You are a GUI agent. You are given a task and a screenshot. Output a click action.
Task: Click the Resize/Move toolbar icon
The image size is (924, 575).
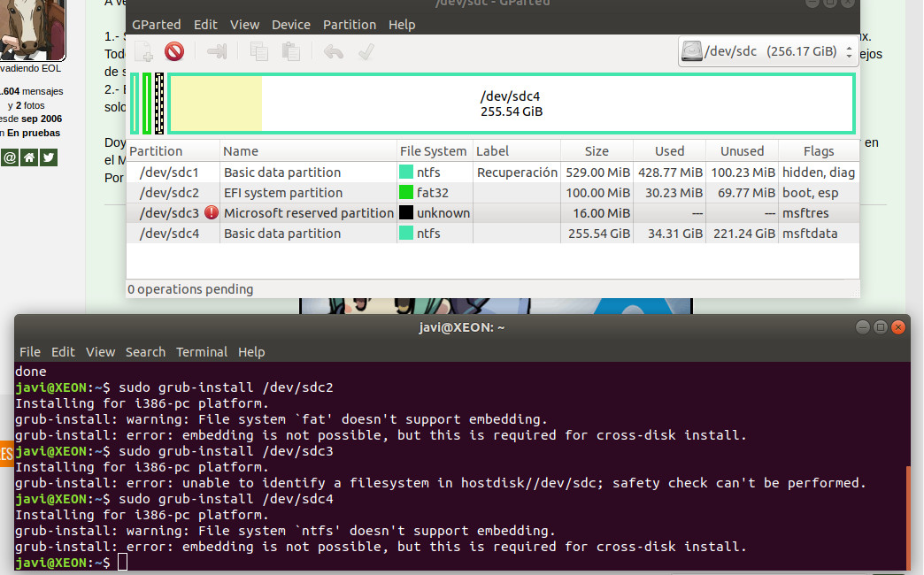pos(217,52)
